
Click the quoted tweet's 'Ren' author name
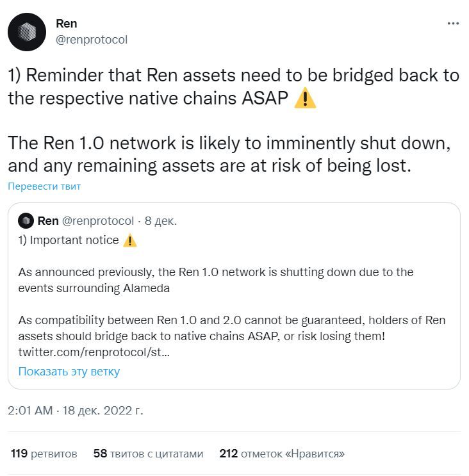[x=48, y=221]
